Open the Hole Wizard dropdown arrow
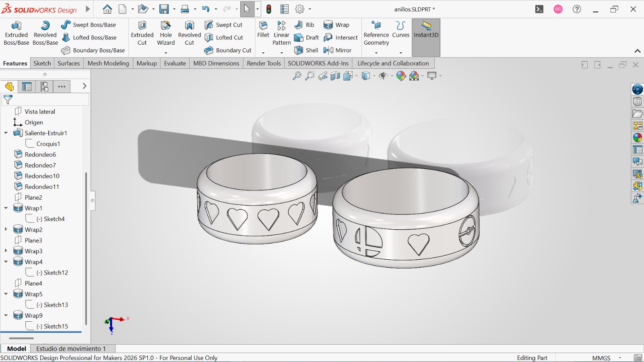 click(166, 53)
